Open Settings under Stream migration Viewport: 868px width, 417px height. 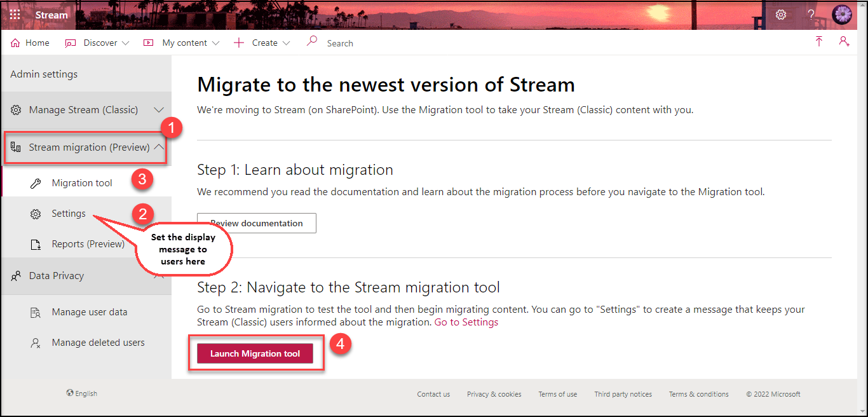[x=69, y=214]
